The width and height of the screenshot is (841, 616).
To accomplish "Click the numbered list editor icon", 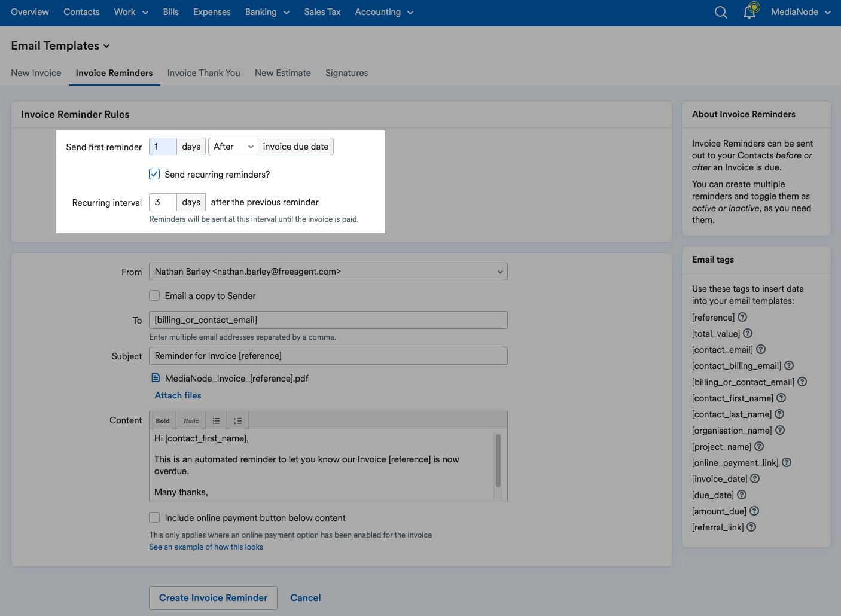I will pos(237,421).
